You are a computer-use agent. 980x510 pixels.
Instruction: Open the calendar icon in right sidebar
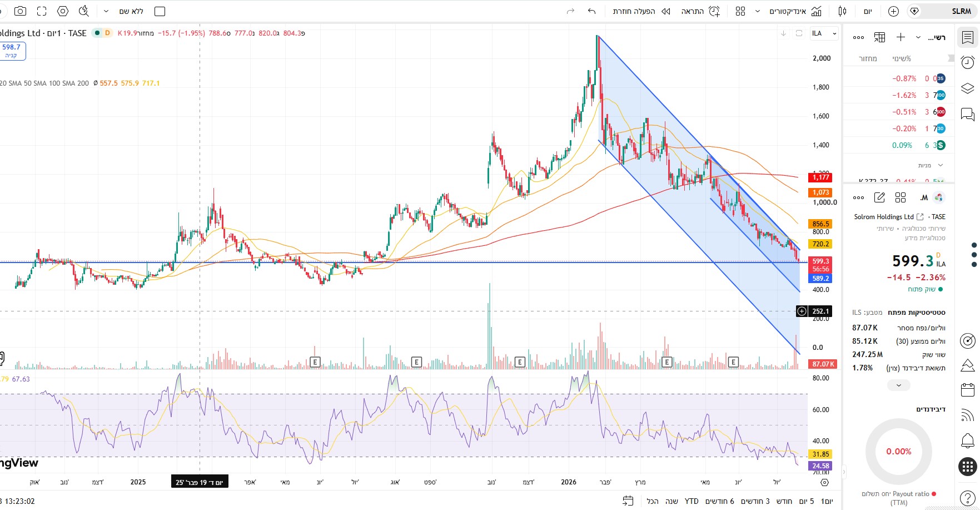968,390
